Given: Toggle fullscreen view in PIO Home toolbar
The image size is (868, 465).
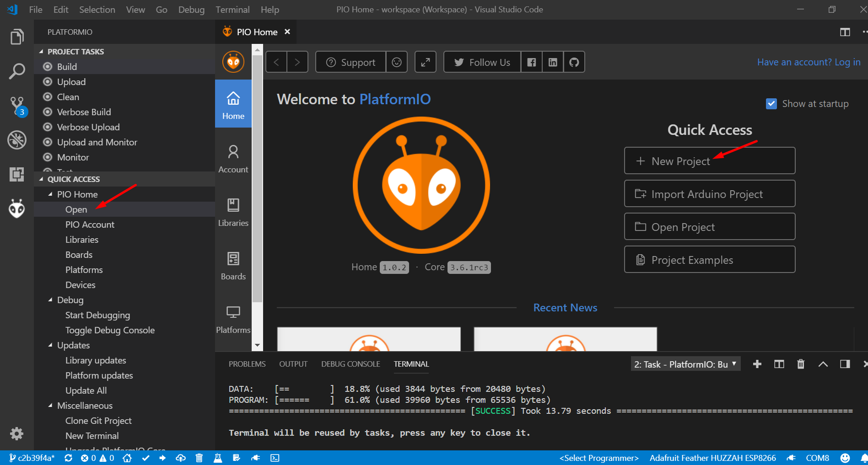Looking at the screenshot, I should (425, 62).
